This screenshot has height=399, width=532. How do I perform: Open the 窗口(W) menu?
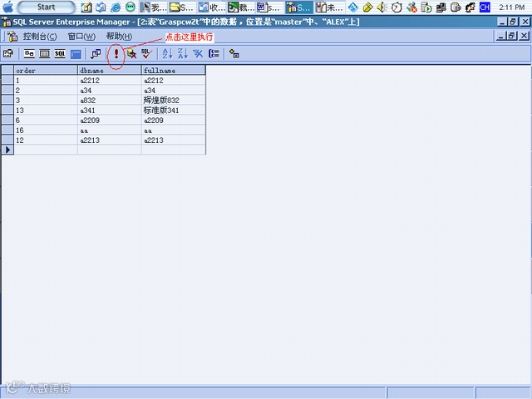pyautogui.click(x=81, y=37)
